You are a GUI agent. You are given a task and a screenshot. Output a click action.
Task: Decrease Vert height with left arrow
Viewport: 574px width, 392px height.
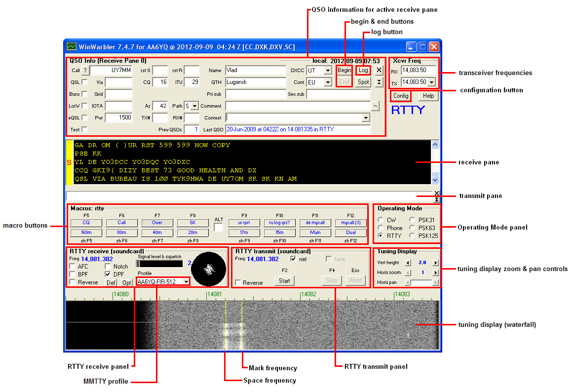click(x=408, y=263)
